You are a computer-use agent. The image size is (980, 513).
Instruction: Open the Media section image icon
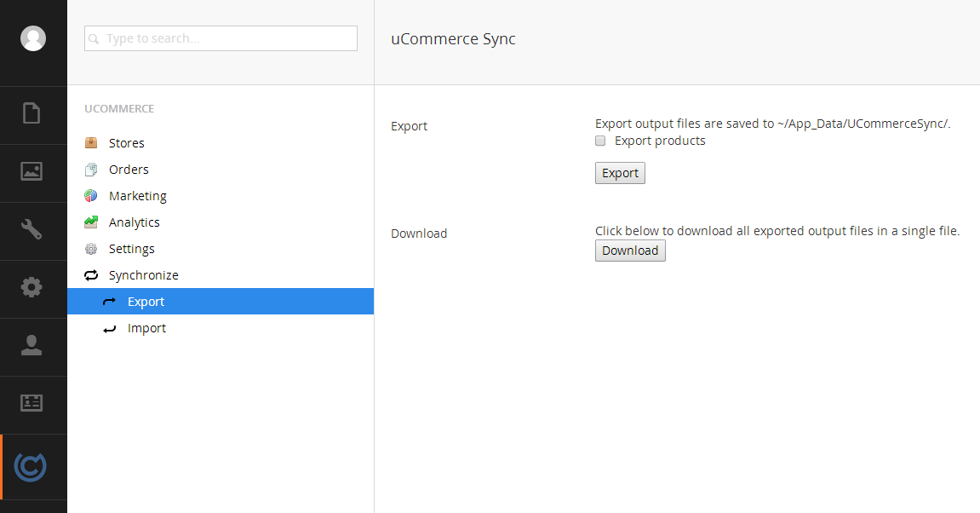pyautogui.click(x=32, y=171)
